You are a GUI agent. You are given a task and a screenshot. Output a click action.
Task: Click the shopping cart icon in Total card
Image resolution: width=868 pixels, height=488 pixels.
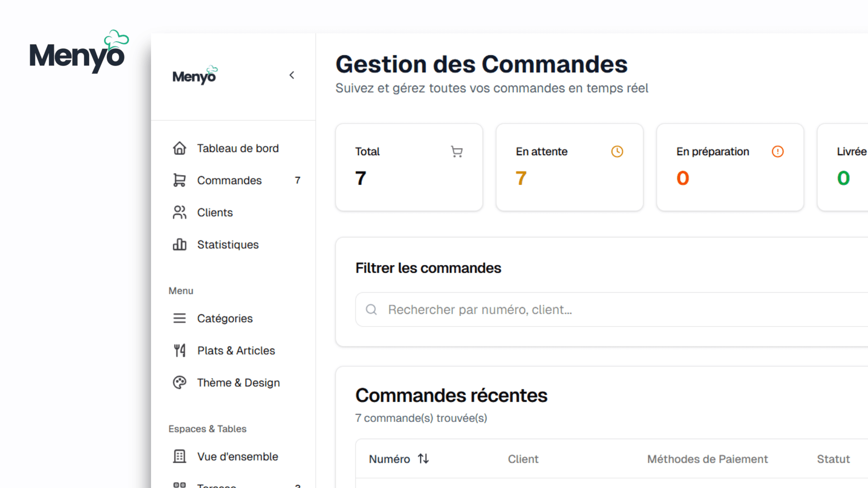pos(457,152)
